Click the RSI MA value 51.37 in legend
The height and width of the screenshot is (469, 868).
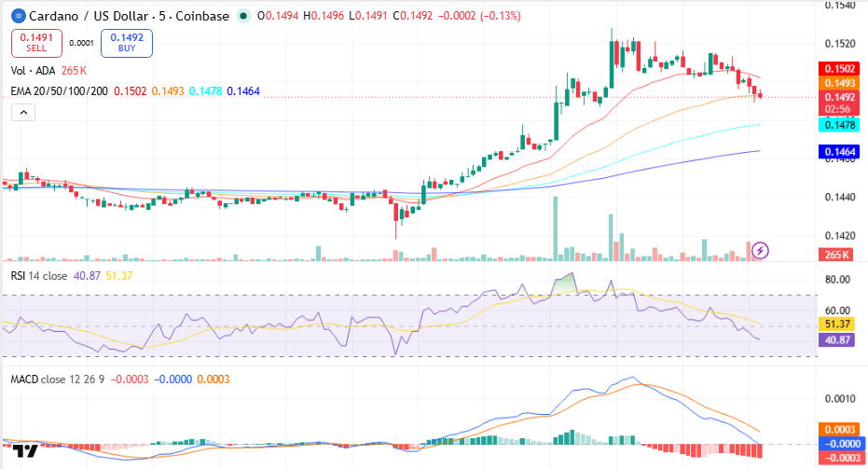coord(119,275)
